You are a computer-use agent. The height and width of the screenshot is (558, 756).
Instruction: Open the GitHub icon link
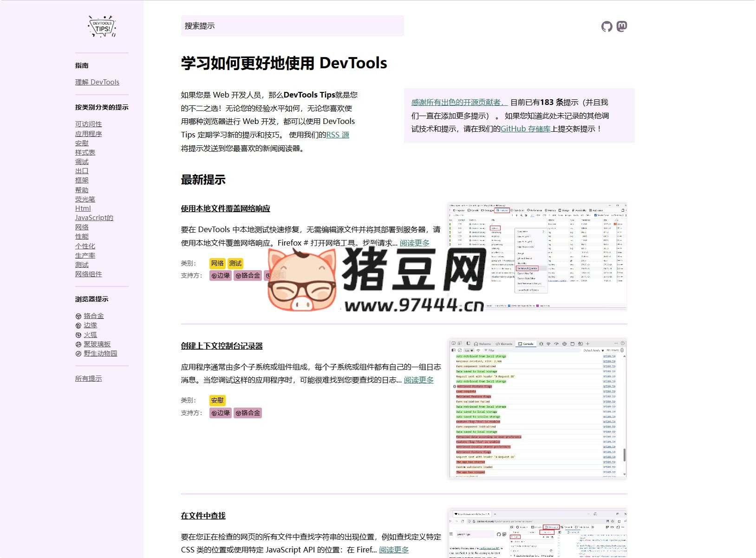click(606, 26)
